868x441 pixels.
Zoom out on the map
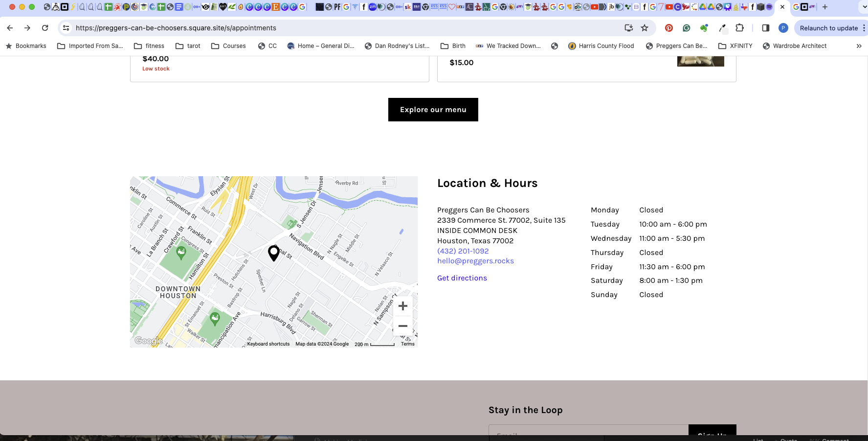tap(403, 326)
